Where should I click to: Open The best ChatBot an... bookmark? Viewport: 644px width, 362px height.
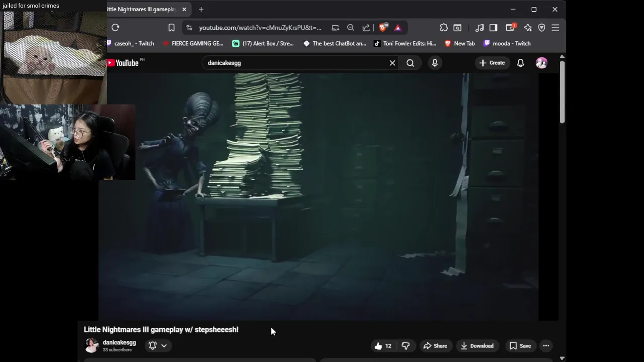coord(335,44)
